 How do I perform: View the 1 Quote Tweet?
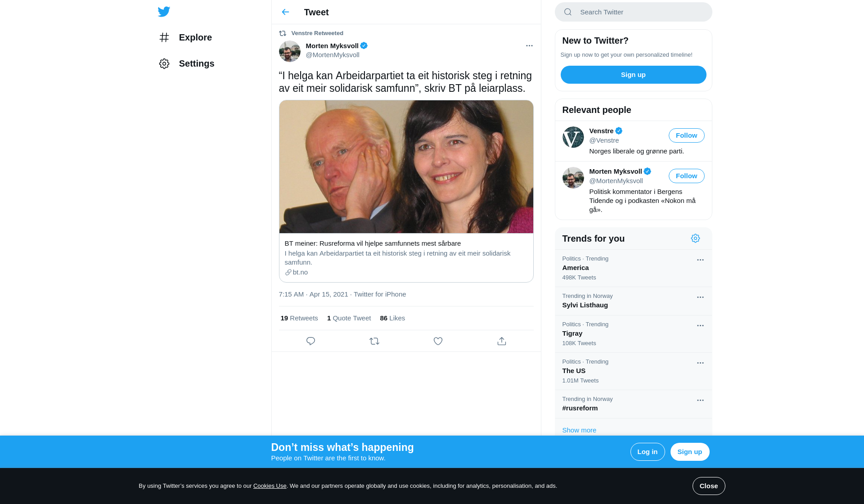(349, 318)
